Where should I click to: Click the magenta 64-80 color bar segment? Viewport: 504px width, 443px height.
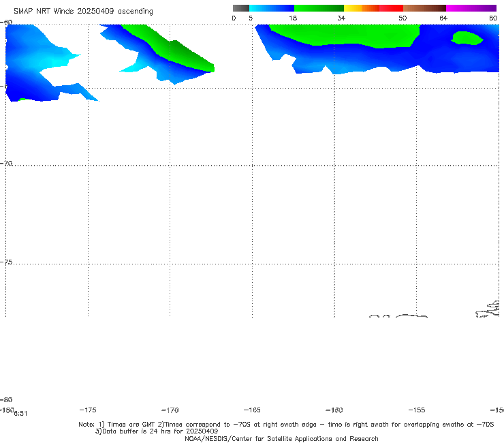471,8
